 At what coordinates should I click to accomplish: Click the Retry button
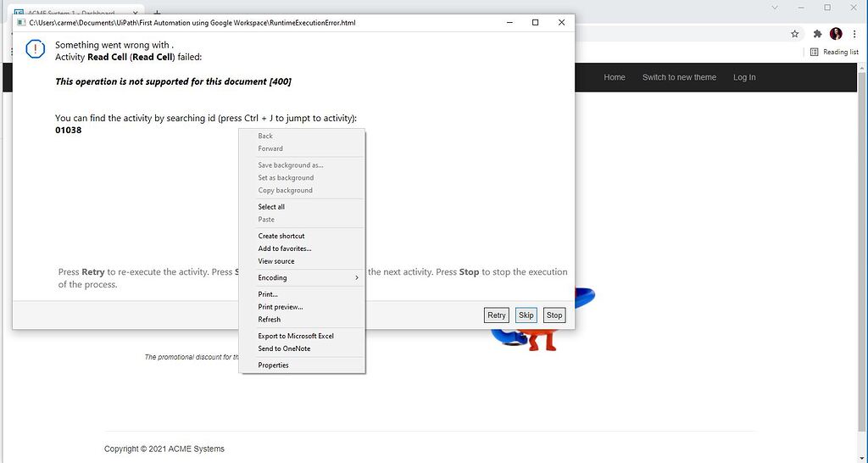tap(496, 315)
